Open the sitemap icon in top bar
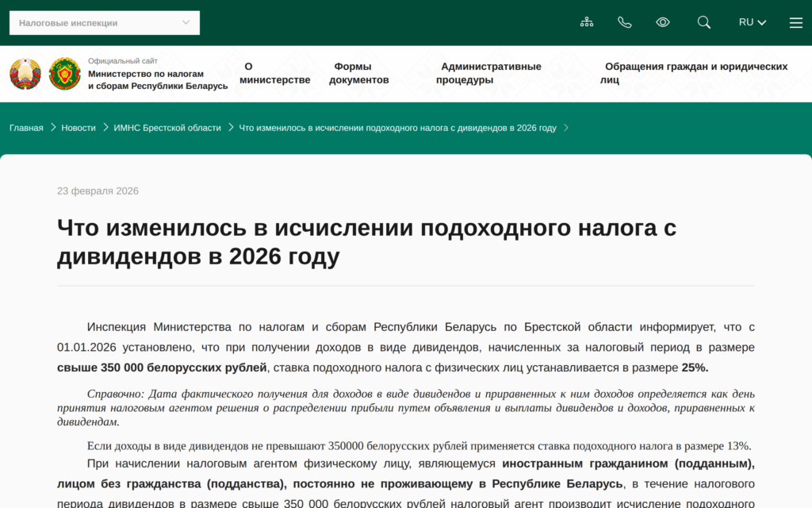This screenshot has width=812, height=508. click(x=587, y=22)
